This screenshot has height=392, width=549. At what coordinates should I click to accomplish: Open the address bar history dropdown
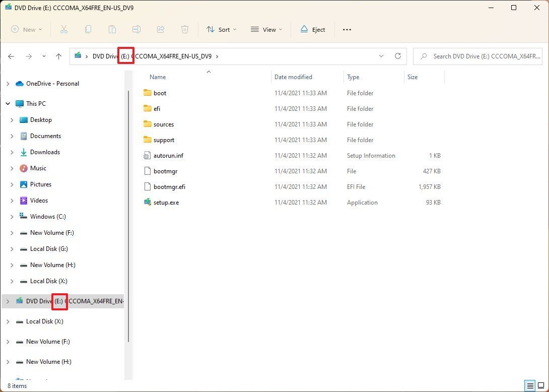point(381,56)
